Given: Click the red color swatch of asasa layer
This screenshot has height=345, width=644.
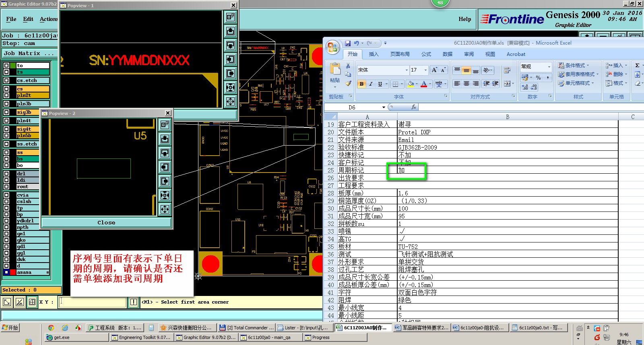Looking at the screenshot, I should click(13, 272).
